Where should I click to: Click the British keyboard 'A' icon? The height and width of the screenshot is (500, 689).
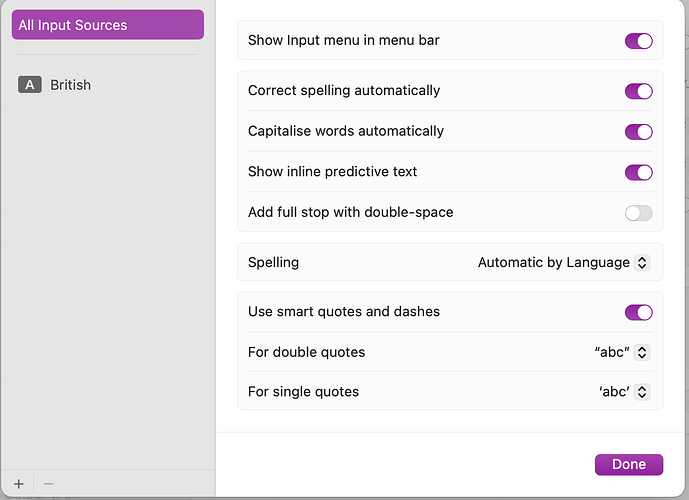30,85
